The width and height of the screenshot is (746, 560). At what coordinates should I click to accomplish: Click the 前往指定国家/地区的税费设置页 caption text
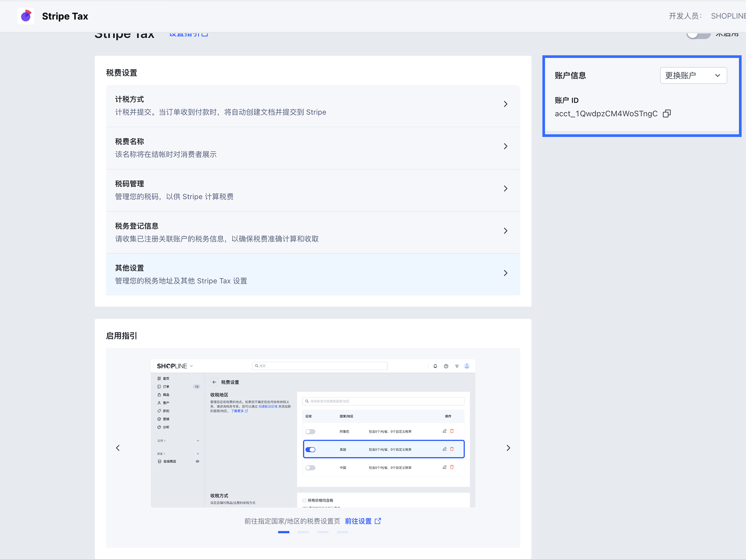tap(292, 521)
